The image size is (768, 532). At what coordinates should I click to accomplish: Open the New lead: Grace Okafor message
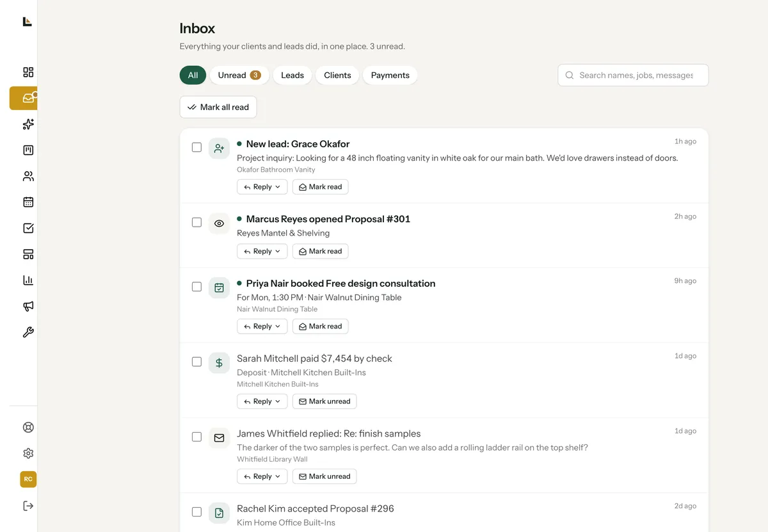[x=298, y=144]
